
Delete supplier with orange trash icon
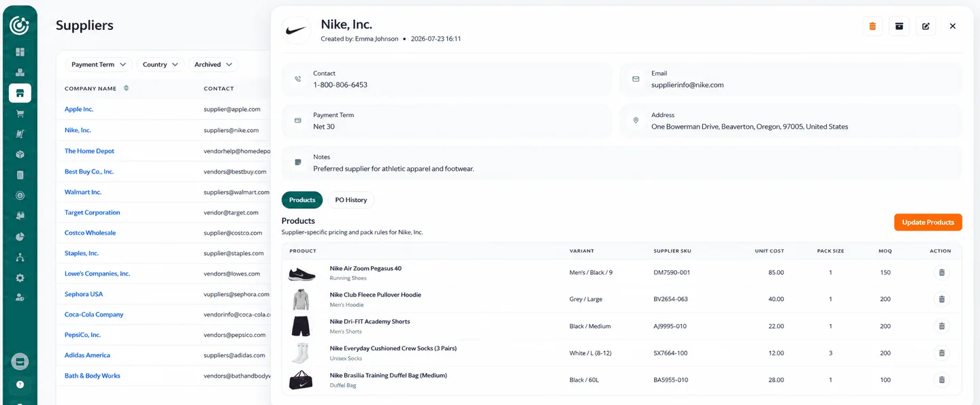(x=872, y=26)
